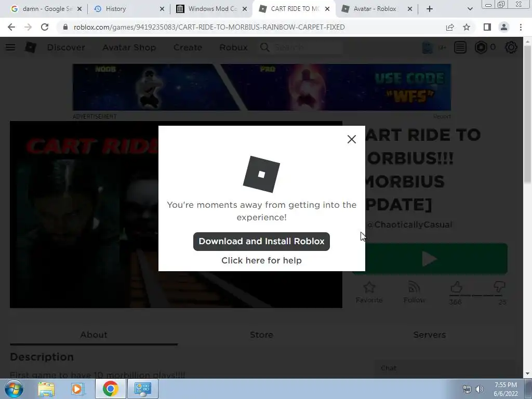This screenshot has height=399, width=532.
Task: Open the Windows Start menu
Action: click(14, 389)
